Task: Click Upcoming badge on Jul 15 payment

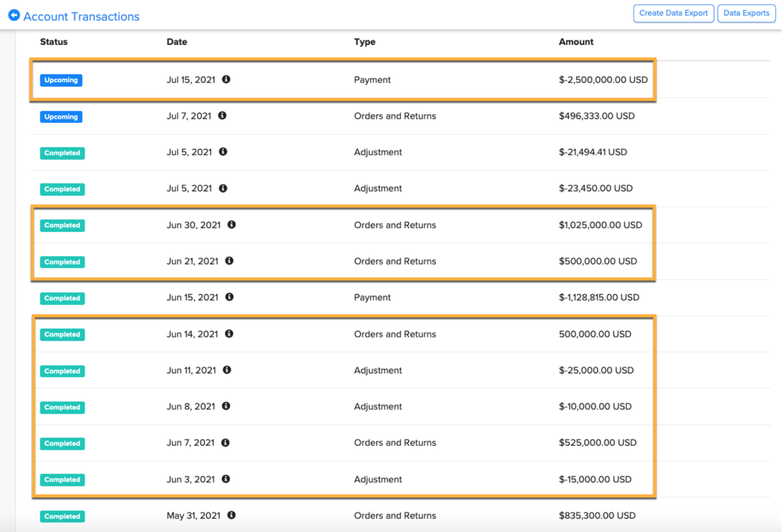Action: (61, 80)
